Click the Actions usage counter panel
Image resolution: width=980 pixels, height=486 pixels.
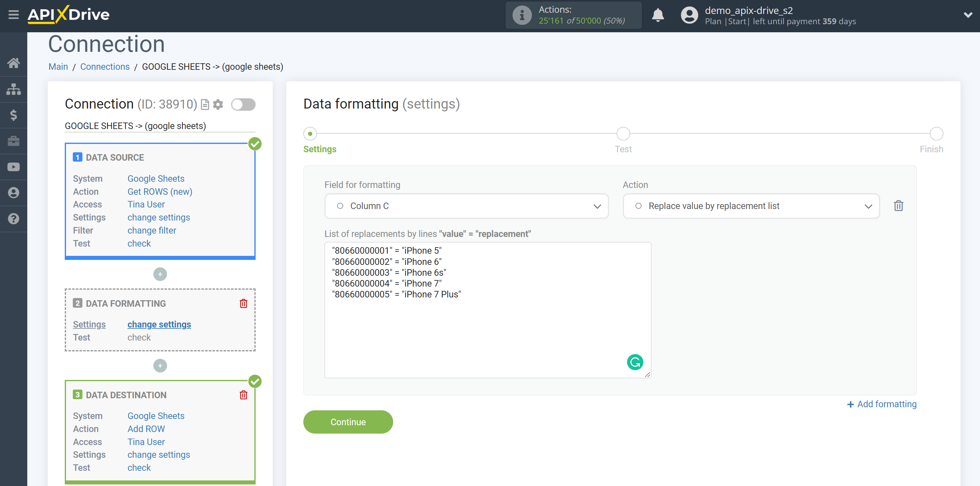coord(573,15)
